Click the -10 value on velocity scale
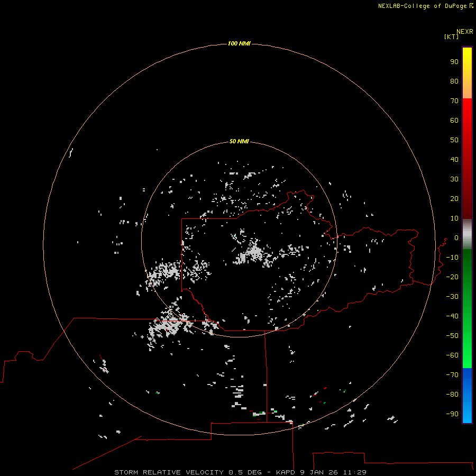The width and height of the screenshot is (476, 476). click(452, 258)
